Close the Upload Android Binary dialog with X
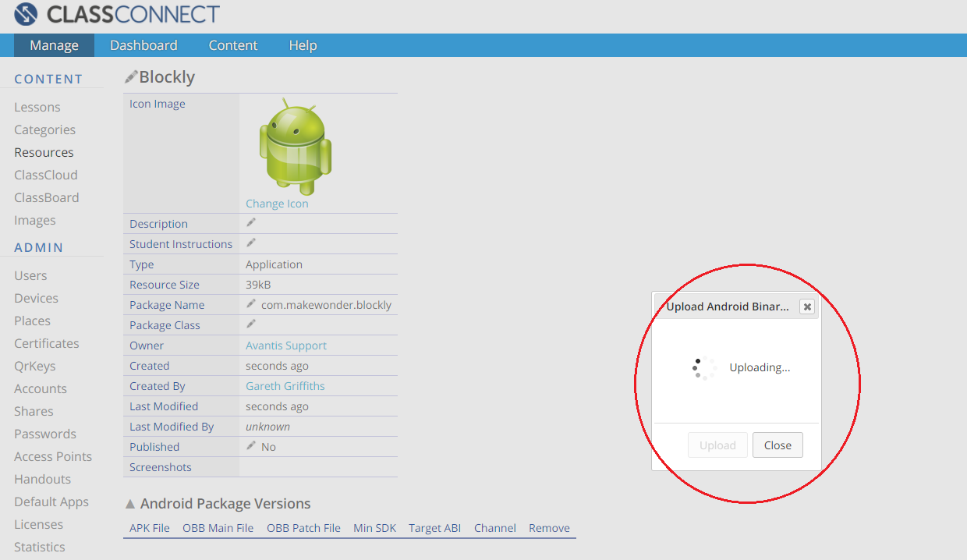 tap(807, 307)
